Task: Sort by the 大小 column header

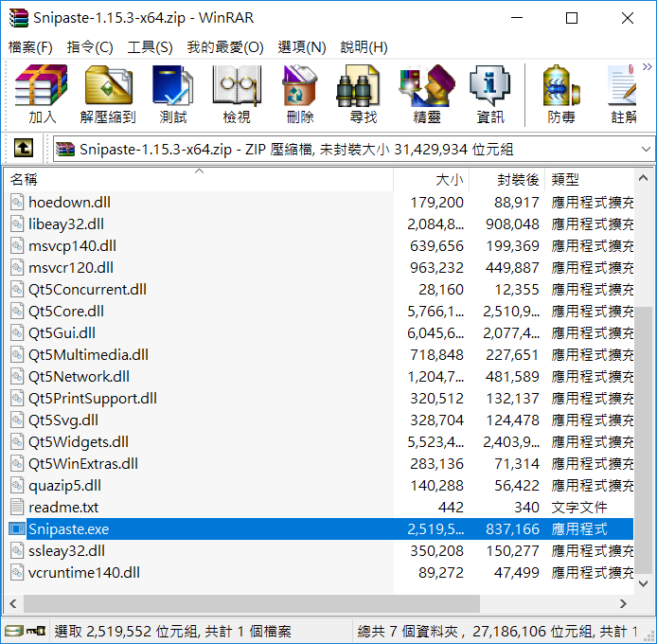Action: (x=431, y=180)
